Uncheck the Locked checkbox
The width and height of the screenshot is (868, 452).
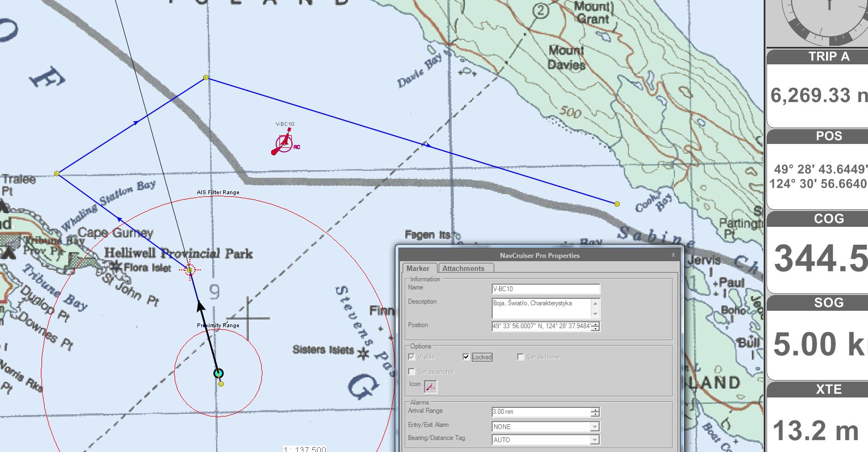coord(466,357)
